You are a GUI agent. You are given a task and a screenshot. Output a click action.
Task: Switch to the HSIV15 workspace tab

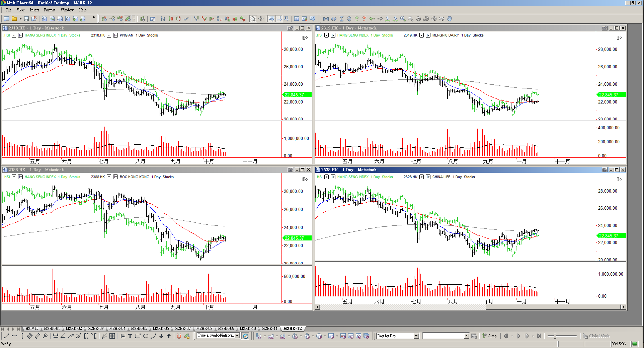tap(32, 329)
